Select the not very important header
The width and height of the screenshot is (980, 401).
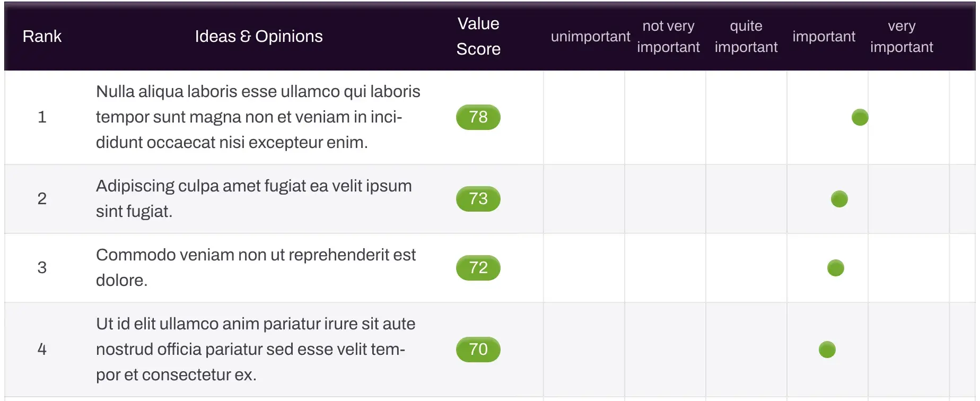coord(668,36)
